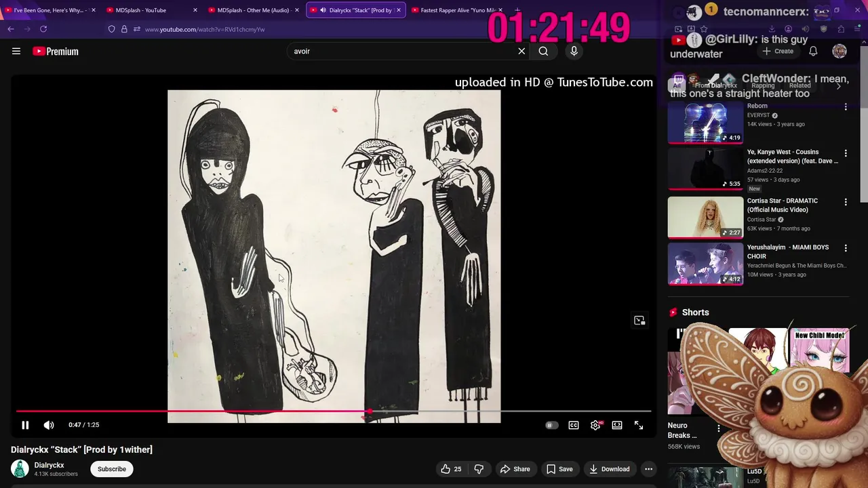Open the YouTube guide hamburger menu
Screen dimensions: 868x488
coord(16,51)
